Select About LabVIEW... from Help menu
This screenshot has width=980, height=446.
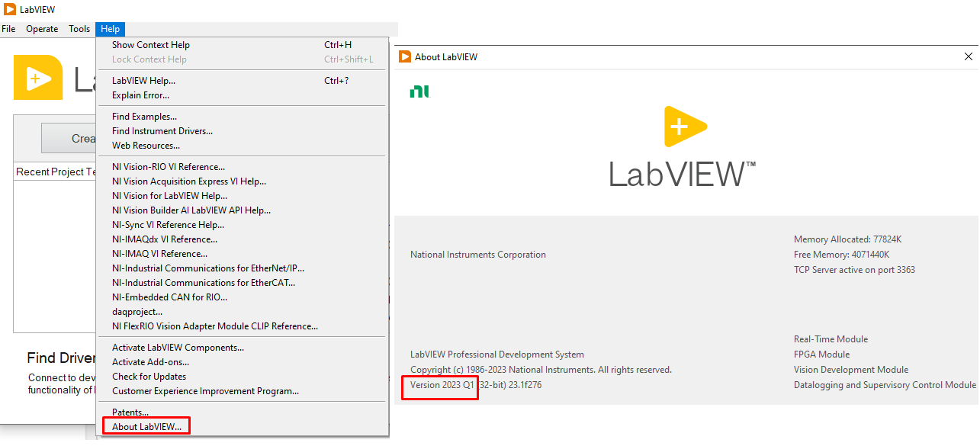tap(146, 427)
